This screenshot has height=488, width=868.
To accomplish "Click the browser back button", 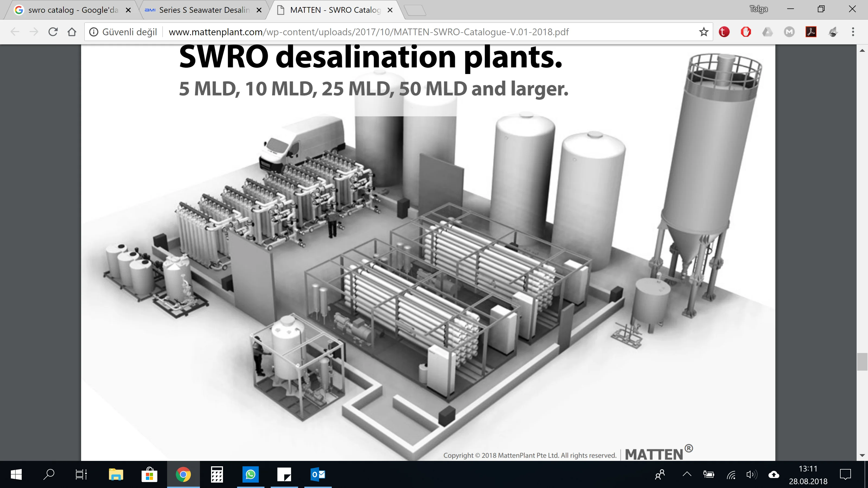I will [x=15, y=32].
